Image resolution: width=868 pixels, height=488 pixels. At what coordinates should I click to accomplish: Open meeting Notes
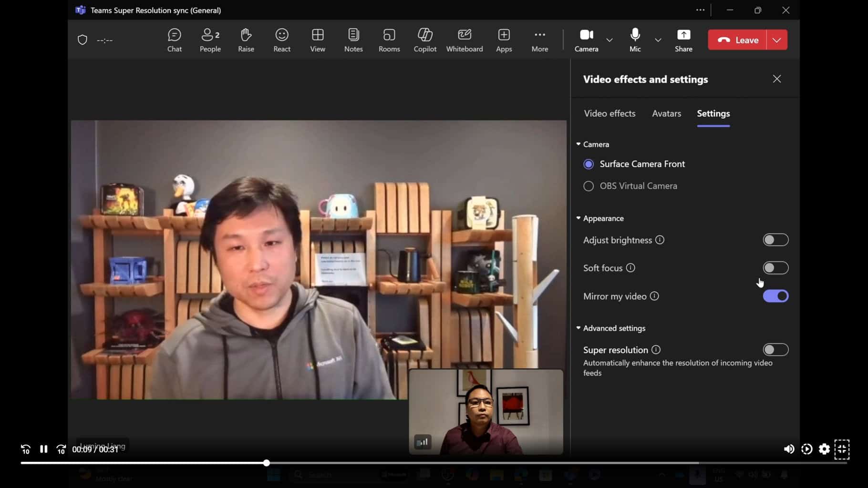[x=353, y=40]
